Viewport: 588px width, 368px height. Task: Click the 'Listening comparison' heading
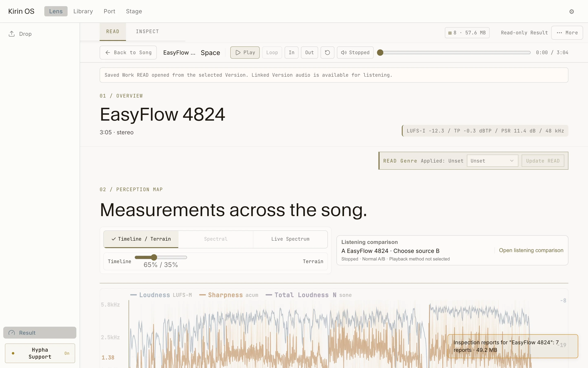point(369,242)
